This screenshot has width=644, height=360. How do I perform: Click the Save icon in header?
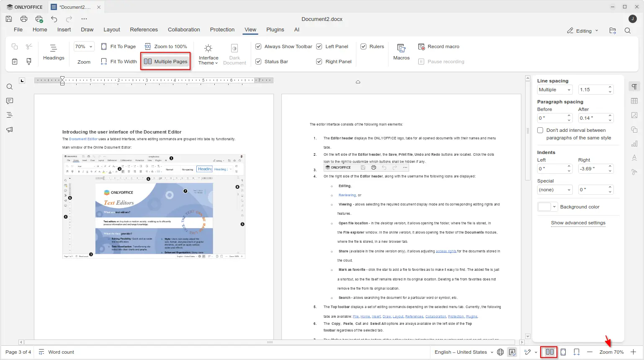[x=9, y=19]
